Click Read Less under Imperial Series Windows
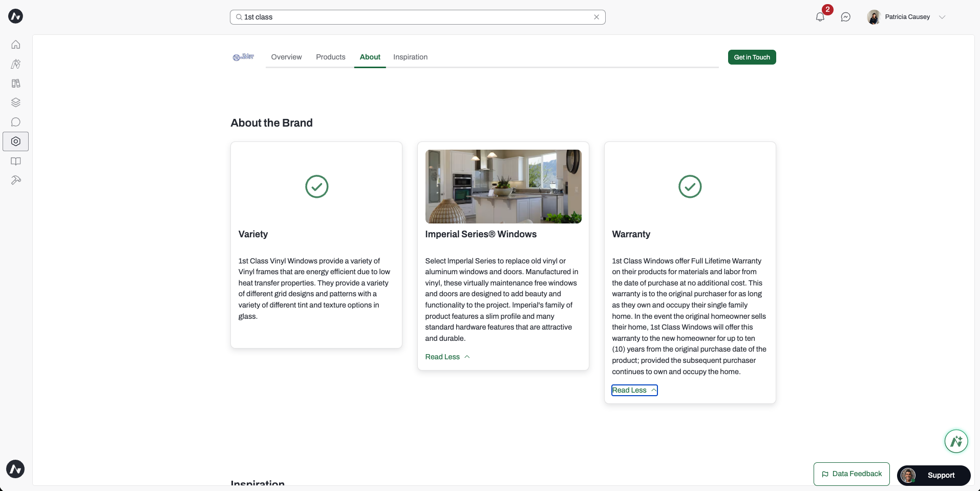The image size is (980, 491). point(442,357)
